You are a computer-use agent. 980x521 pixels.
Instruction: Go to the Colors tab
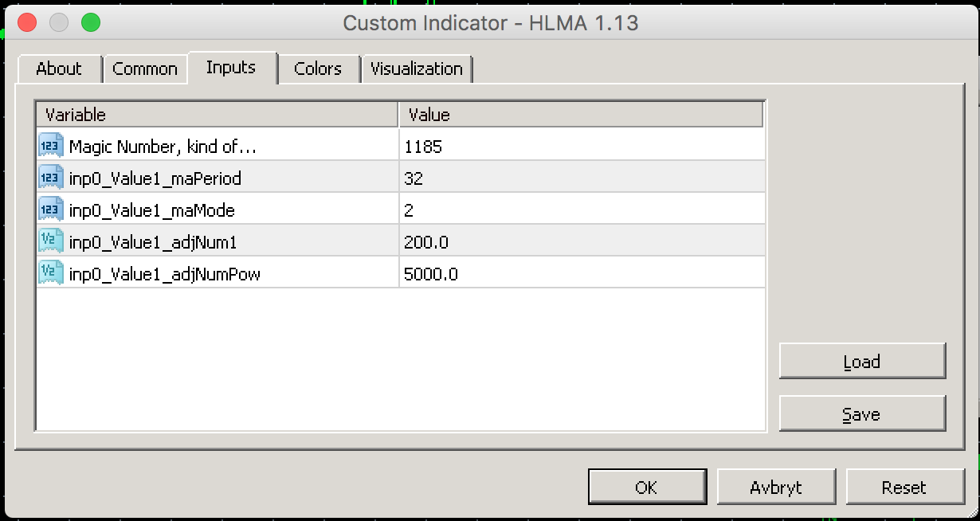pos(318,69)
